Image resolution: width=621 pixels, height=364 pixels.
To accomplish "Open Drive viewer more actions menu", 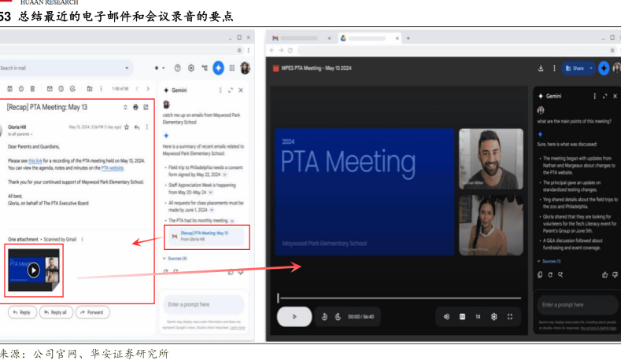I will [x=554, y=68].
